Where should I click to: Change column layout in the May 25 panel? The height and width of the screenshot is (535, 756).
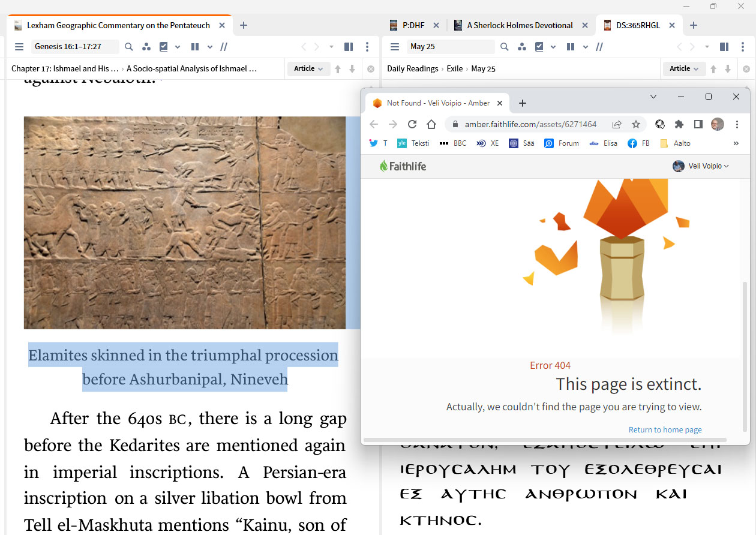[x=570, y=47]
